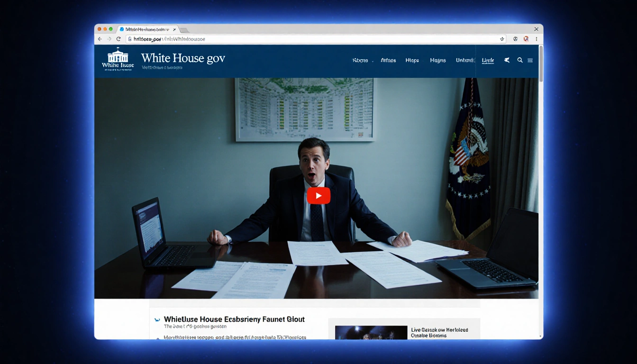637x364 pixels.
Task: Click the red shield extension icon
Action: click(526, 39)
